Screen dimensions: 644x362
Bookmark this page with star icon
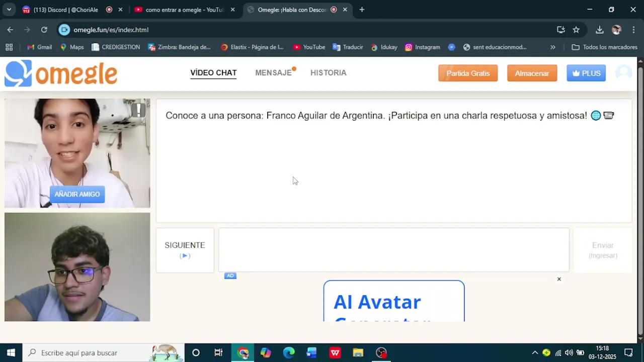click(x=576, y=30)
